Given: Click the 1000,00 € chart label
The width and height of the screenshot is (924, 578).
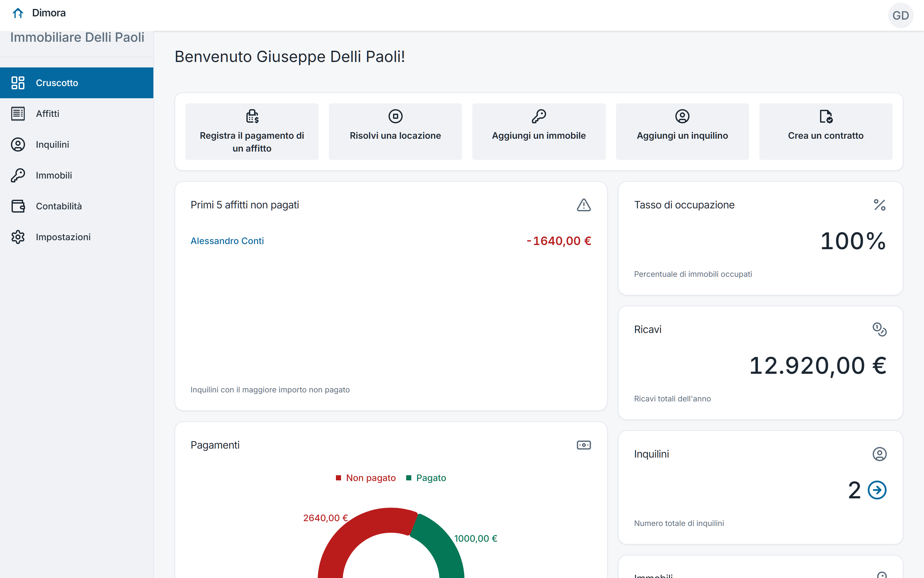Looking at the screenshot, I should (475, 539).
